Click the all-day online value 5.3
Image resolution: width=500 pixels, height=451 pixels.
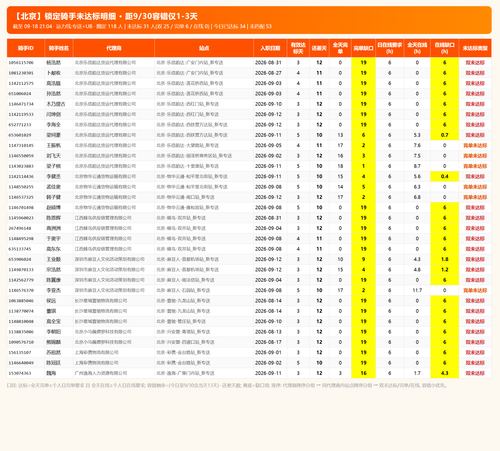(x=417, y=135)
